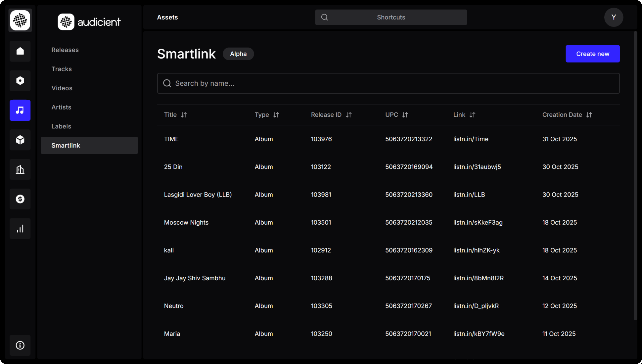Click the highlighted music note sidebar icon
Screen dimensions: 642x364
pos(20,110)
